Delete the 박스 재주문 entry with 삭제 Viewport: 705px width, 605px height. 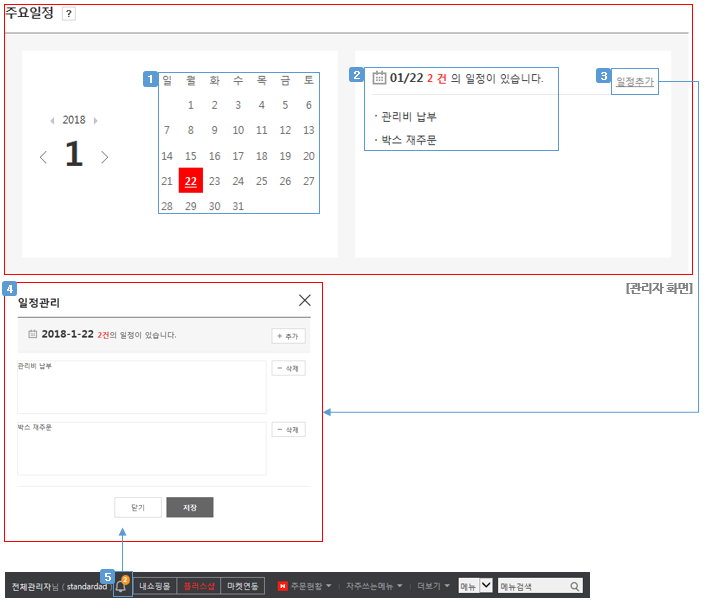pyautogui.click(x=288, y=430)
